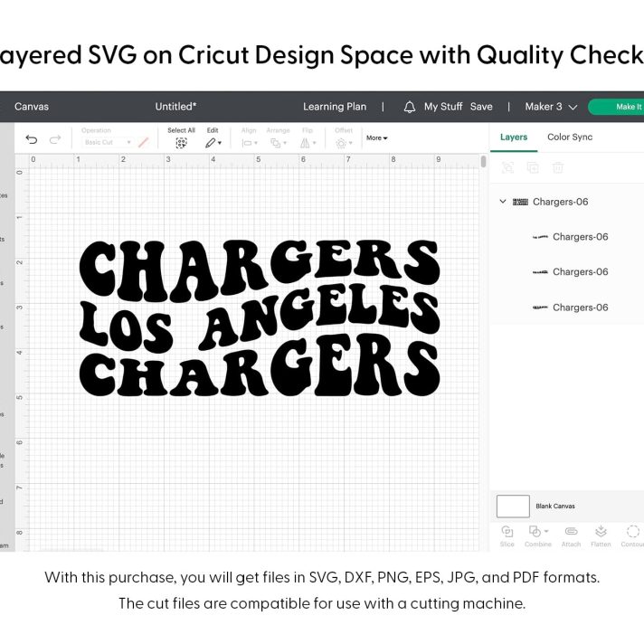Click the Undo arrow icon
Screen dimensions: 644x644
coord(32,139)
